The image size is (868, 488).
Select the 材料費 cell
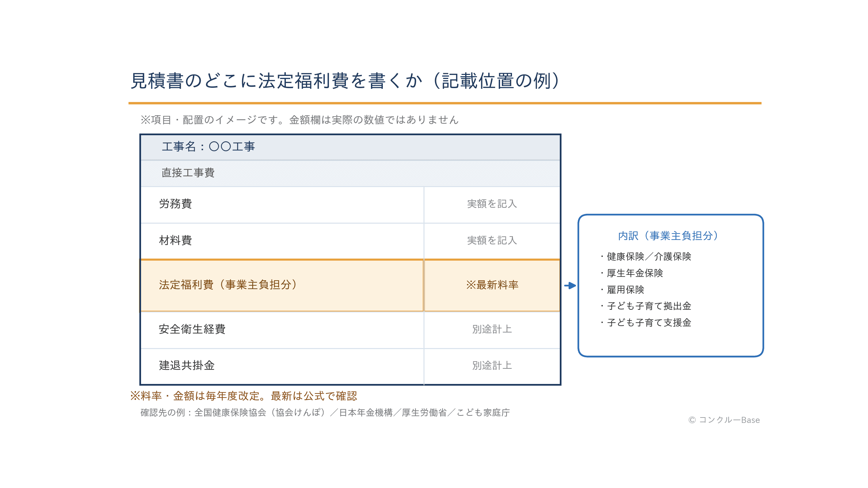pos(282,241)
